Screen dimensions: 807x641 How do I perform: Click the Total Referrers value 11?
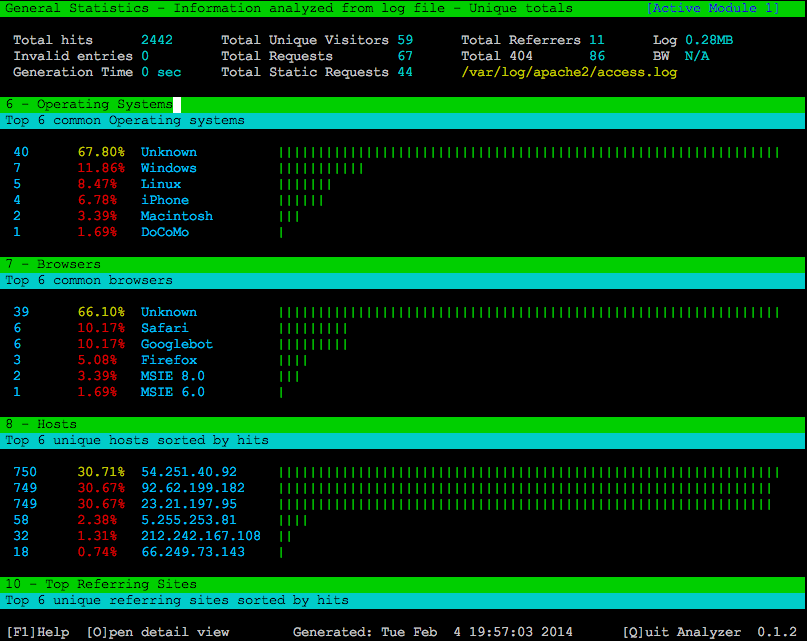click(x=597, y=40)
